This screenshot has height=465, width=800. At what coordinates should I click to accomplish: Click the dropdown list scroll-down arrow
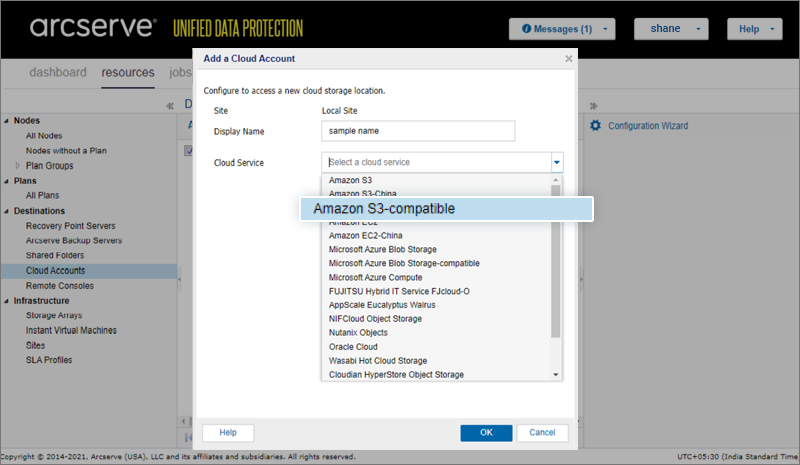tap(556, 375)
